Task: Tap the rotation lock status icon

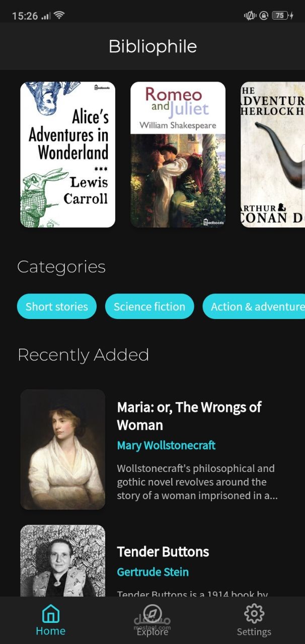Action: [264, 16]
